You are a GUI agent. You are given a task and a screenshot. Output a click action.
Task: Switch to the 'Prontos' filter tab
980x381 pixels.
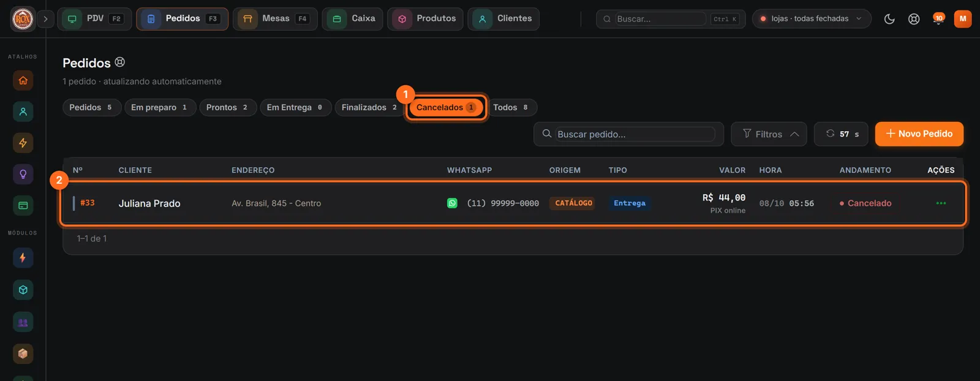[228, 107]
